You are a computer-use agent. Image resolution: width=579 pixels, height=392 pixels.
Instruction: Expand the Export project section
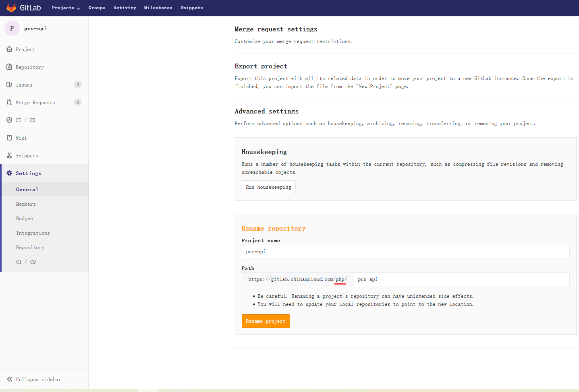[x=261, y=66]
